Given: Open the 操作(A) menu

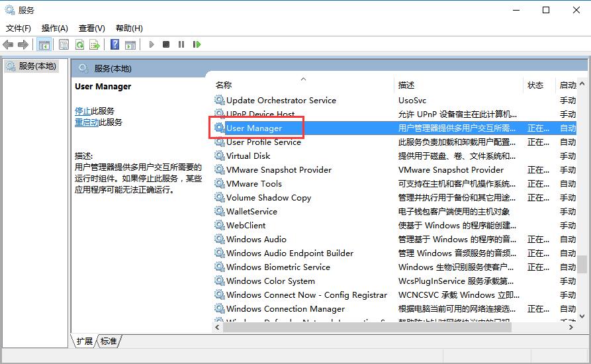Looking at the screenshot, I should (55, 28).
